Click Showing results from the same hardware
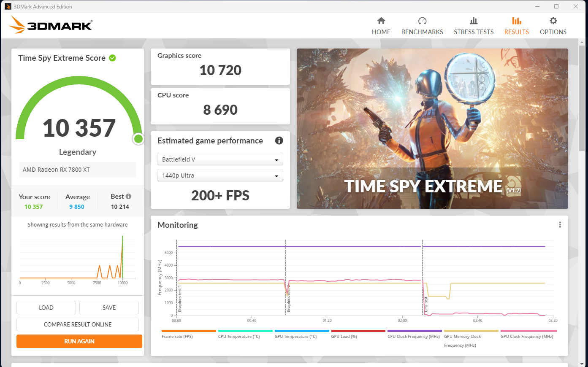The height and width of the screenshot is (367, 588). [x=78, y=224]
